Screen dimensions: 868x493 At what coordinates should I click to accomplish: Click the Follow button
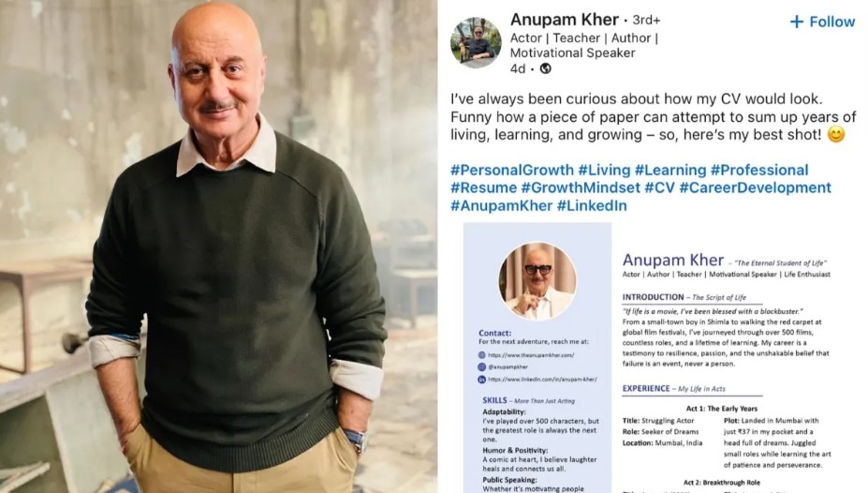pyautogui.click(x=822, y=22)
